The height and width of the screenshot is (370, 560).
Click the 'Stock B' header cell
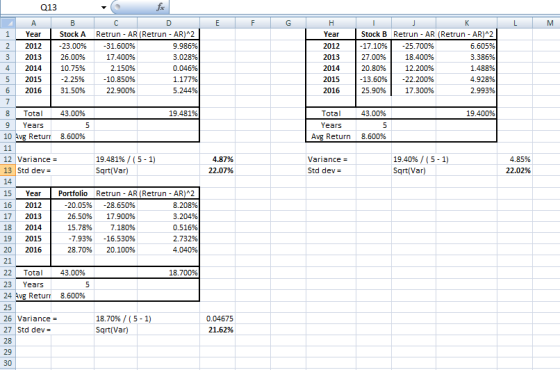click(374, 34)
